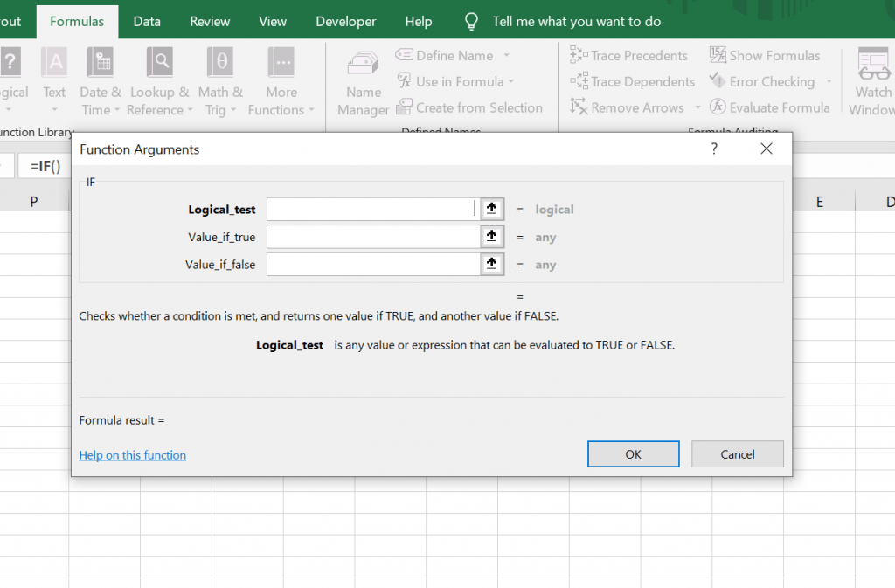Expand the Remove Arrows dropdown arrow
Screen dimensions: 895x588
(x=697, y=107)
